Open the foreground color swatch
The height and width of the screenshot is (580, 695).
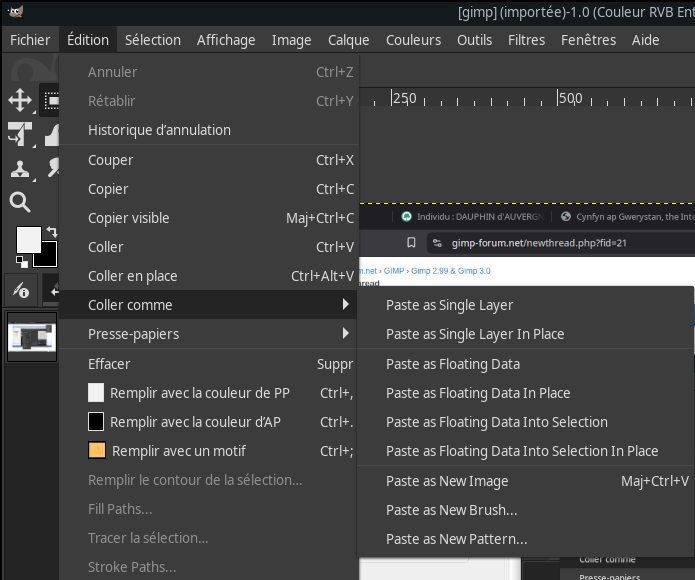(x=27, y=240)
